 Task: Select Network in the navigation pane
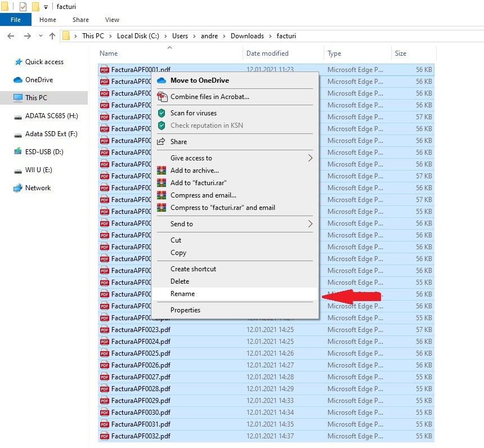[x=38, y=188]
